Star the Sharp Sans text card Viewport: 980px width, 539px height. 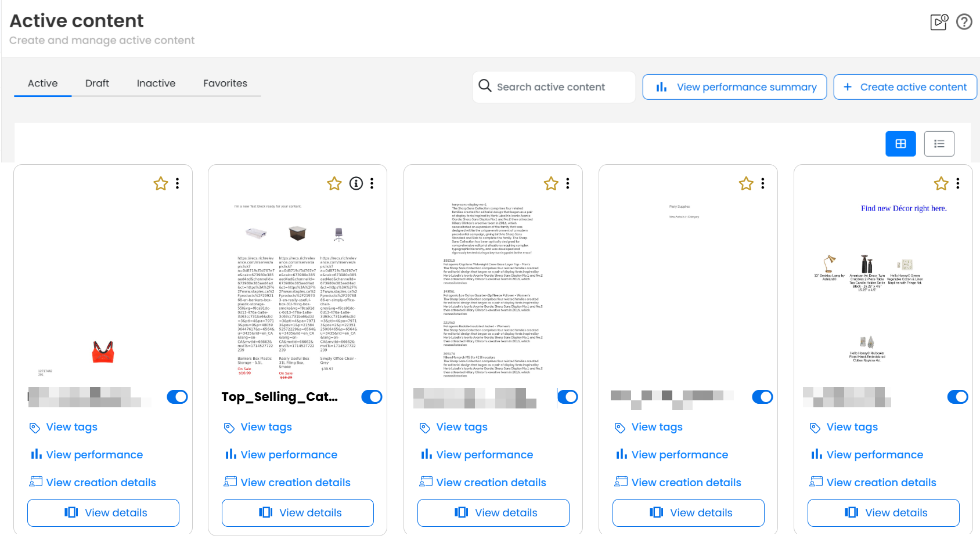point(551,184)
